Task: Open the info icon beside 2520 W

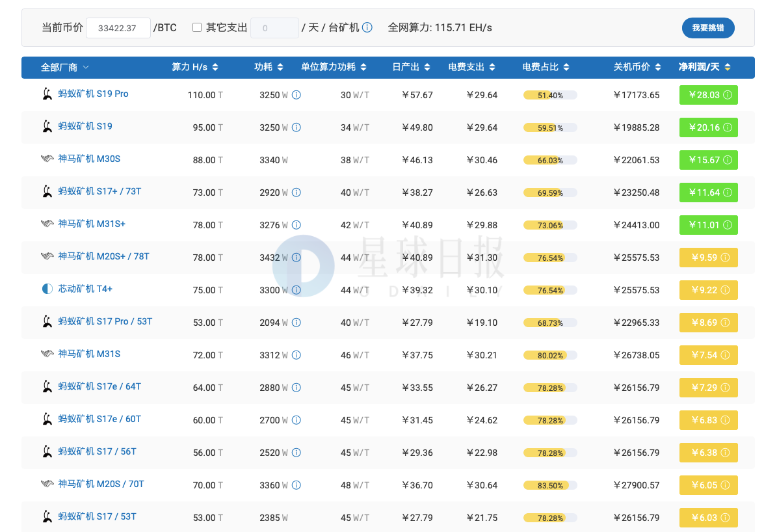Action: point(296,452)
